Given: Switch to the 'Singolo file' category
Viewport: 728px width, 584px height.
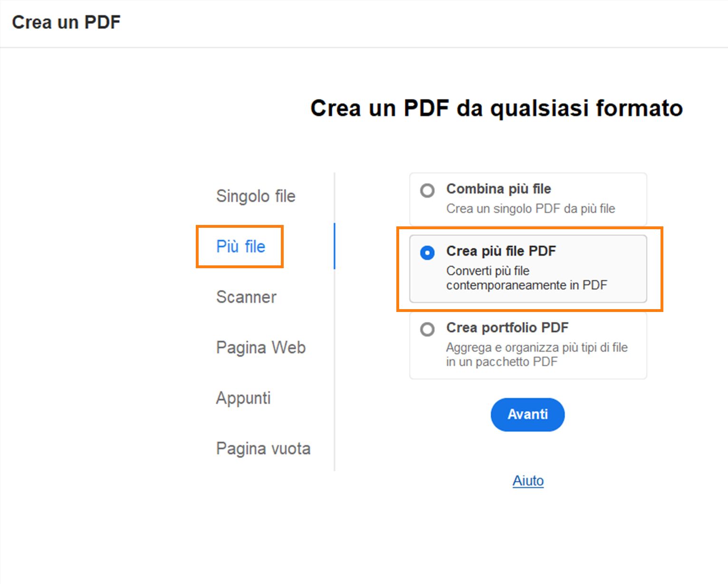Looking at the screenshot, I should click(256, 196).
